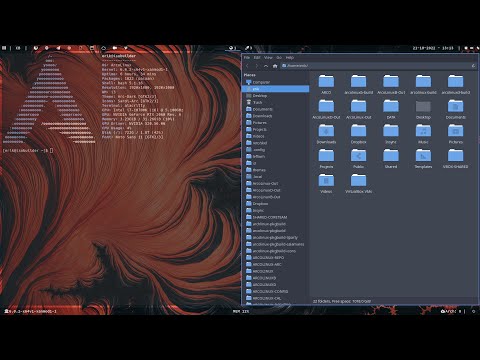Click MEM 11% readout in bottom bar
Viewport: 480px width, 360px height.
point(241,311)
